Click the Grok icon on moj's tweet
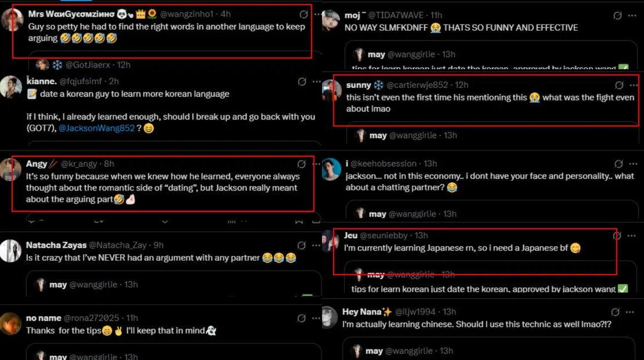Viewport: 644px width, 360px height. (618, 16)
